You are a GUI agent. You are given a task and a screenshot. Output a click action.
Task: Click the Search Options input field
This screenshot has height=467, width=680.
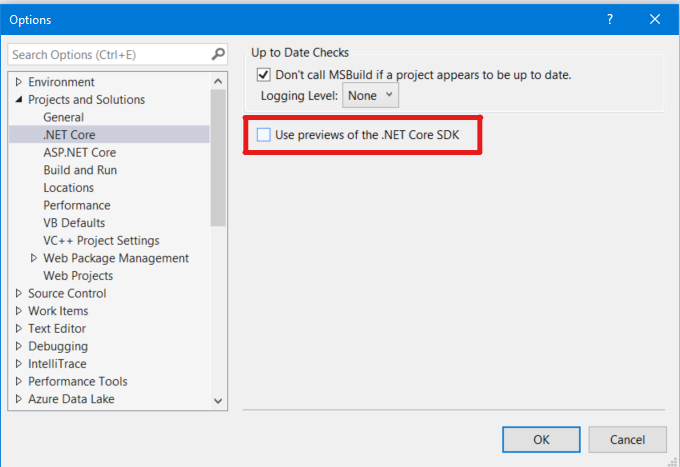[108, 54]
